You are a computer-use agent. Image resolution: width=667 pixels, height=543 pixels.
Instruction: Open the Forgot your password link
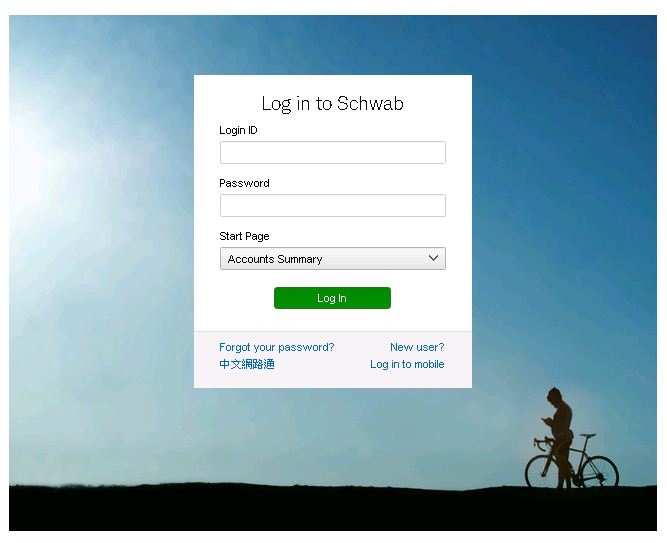pyautogui.click(x=276, y=347)
